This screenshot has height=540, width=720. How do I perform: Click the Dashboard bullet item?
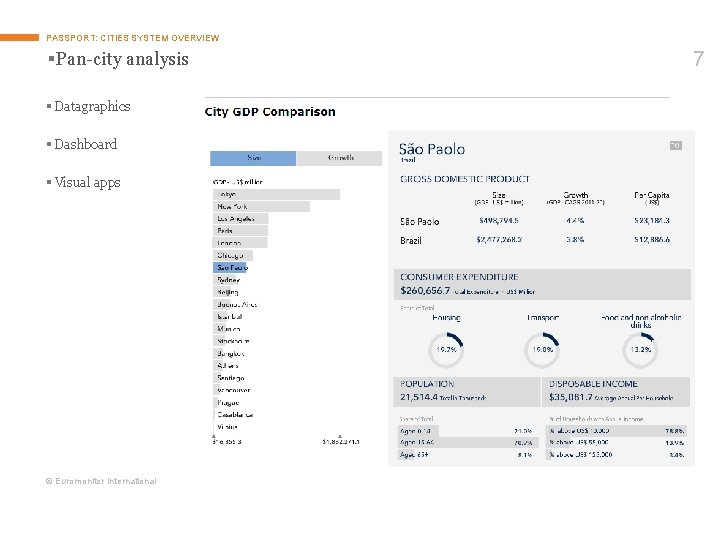pyautogui.click(x=85, y=144)
